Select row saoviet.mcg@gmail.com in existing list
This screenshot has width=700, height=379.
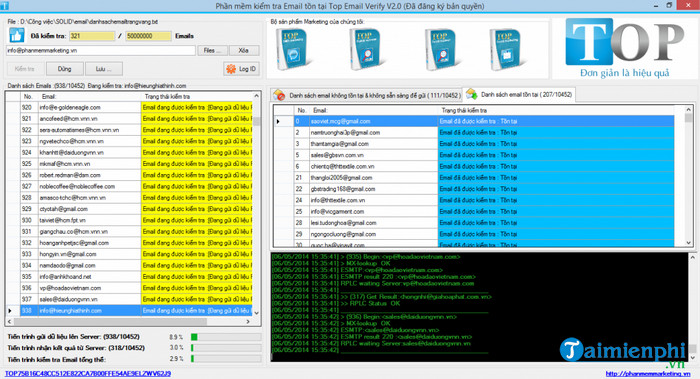click(x=474, y=121)
